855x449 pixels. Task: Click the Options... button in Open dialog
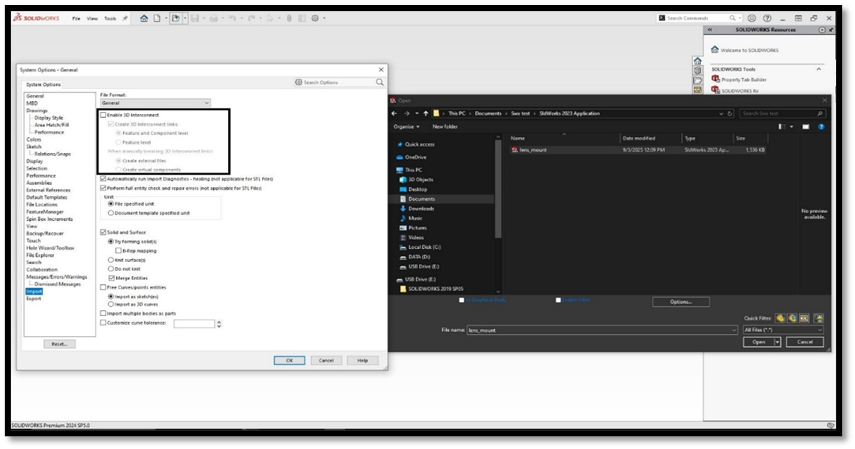point(681,302)
